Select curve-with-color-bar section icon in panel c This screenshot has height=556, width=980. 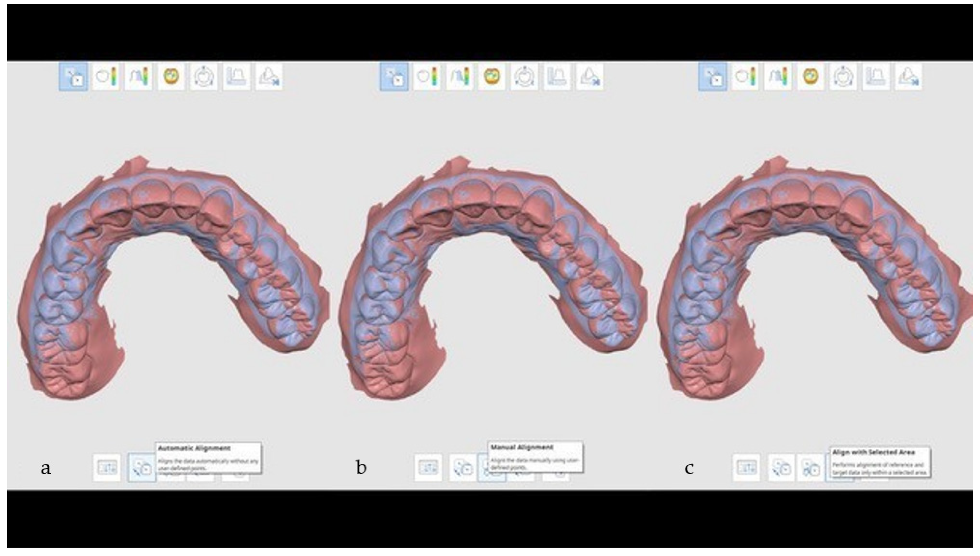[x=778, y=77]
